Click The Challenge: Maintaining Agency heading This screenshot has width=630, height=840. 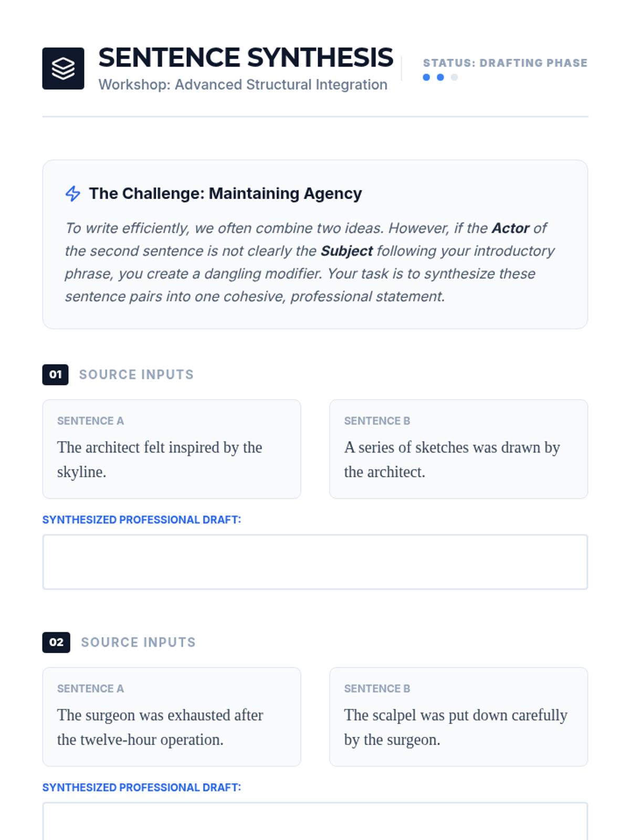[x=225, y=194]
